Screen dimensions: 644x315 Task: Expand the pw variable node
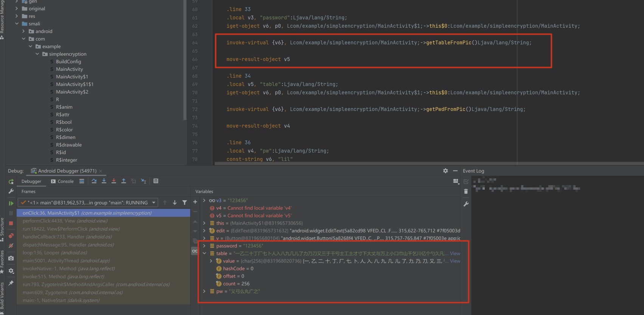click(x=204, y=291)
